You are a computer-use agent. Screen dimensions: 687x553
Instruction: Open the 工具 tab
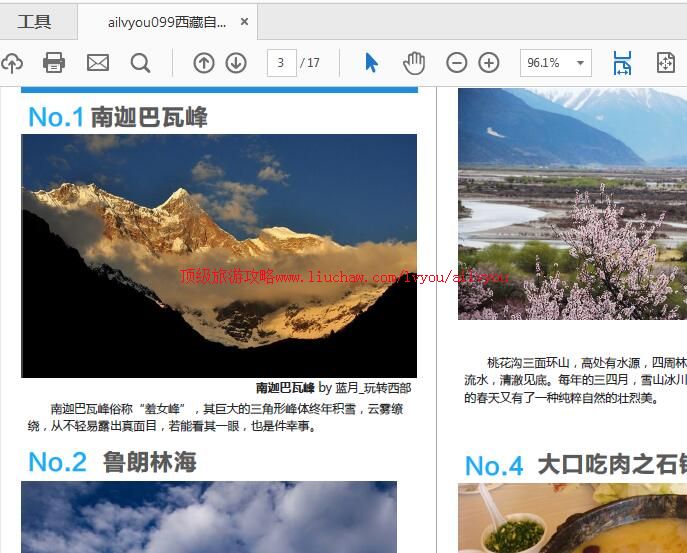coord(35,21)
